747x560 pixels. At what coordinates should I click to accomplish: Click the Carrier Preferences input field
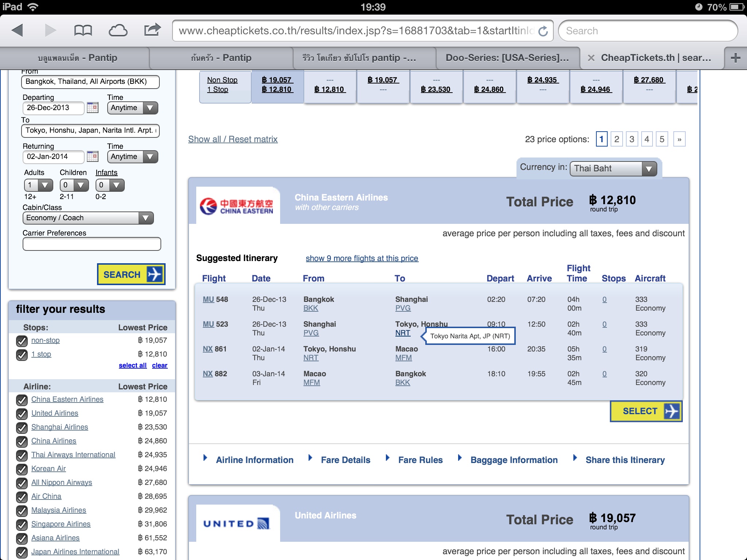coord(92,244)
